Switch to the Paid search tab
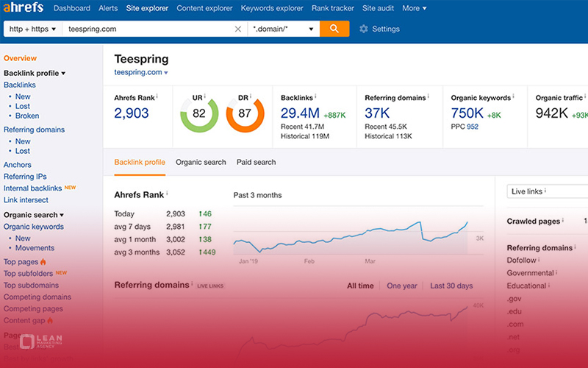Screen dimensions: 588x368 pyautogui.click(x=256, y=162)
